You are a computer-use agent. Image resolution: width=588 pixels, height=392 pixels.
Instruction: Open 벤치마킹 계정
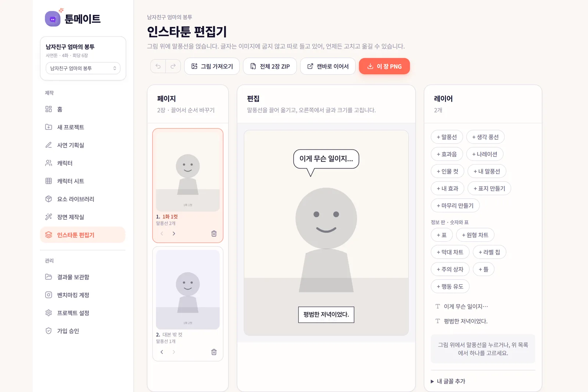[83, 295]
